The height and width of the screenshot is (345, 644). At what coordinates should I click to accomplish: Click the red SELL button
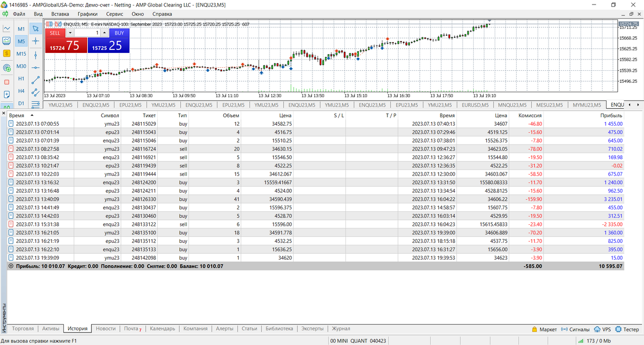(x=55, y=33)
